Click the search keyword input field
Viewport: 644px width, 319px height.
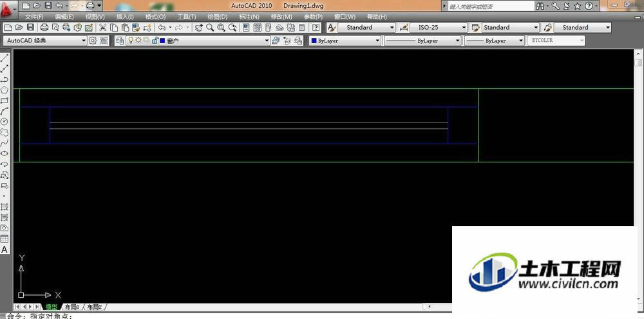pyautogui.click(x=490, y=6)
